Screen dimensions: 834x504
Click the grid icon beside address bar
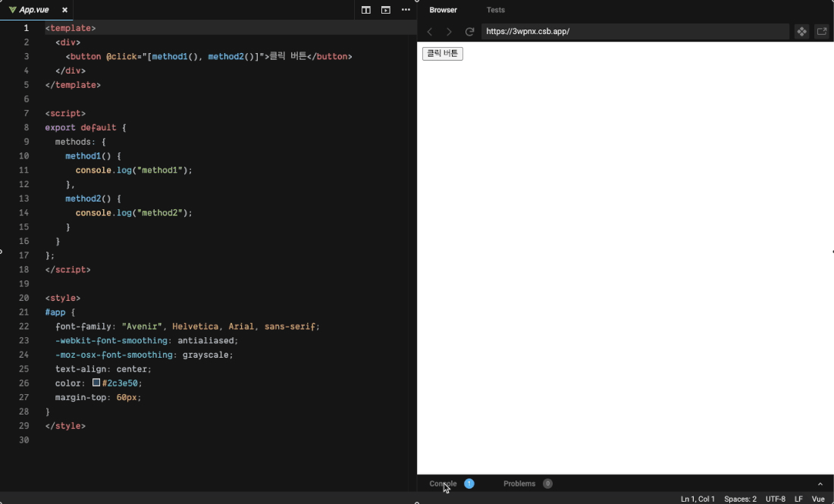[801, 31]
